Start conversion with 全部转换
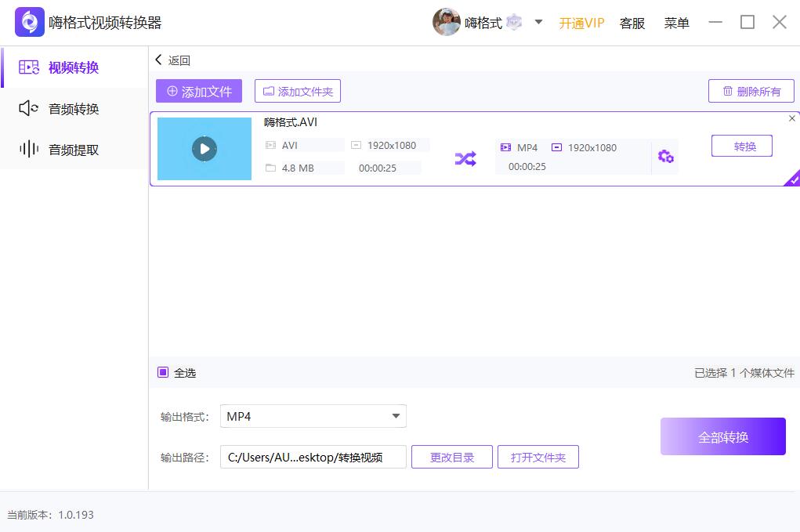This screenshot has width=800, height=532. tap(722, 436)
